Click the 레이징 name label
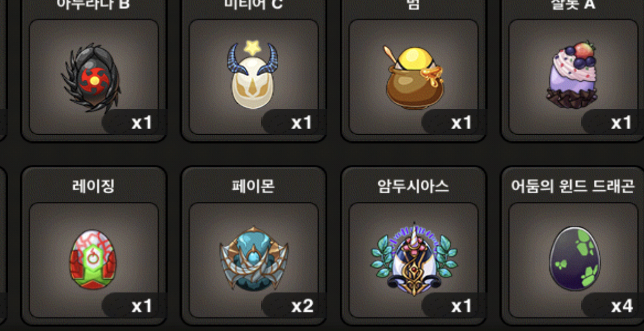644x331 pixels. point(93,186)
